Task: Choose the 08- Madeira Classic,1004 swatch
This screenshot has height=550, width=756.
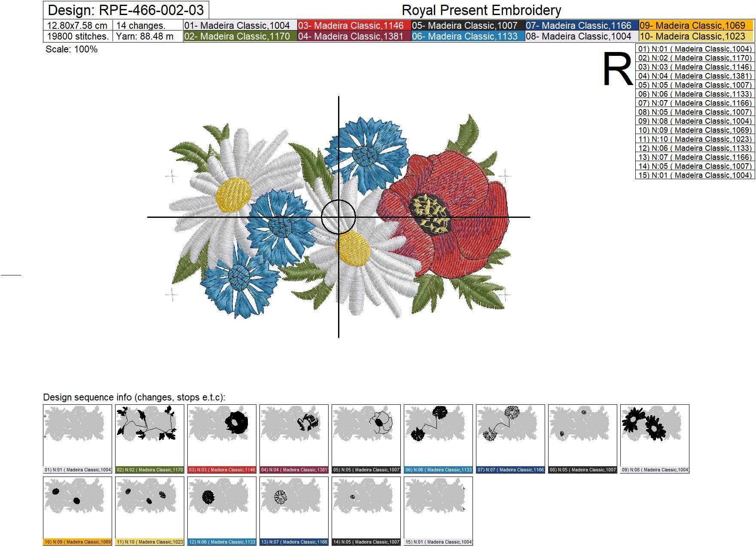Action: (x=582, y=36)
